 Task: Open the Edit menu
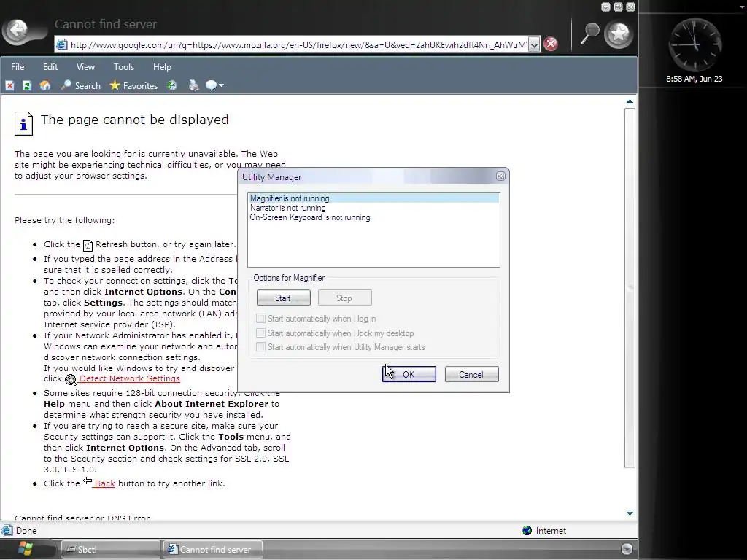[50, 67]
